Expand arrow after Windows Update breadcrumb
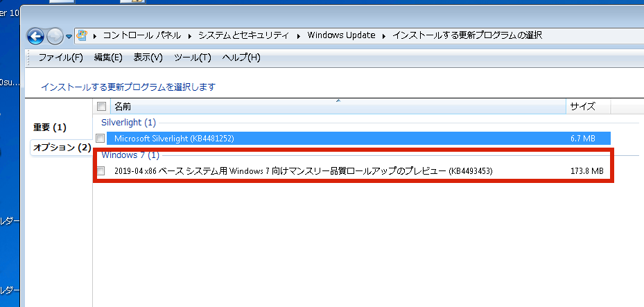 [385, 36]
